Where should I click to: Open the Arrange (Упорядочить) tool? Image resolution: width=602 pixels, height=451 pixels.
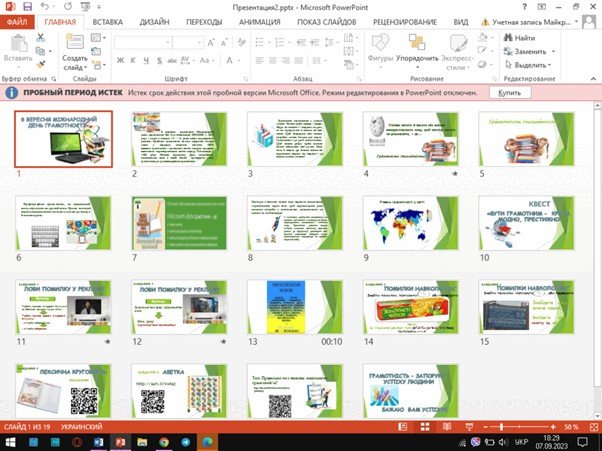pos(416,45)
